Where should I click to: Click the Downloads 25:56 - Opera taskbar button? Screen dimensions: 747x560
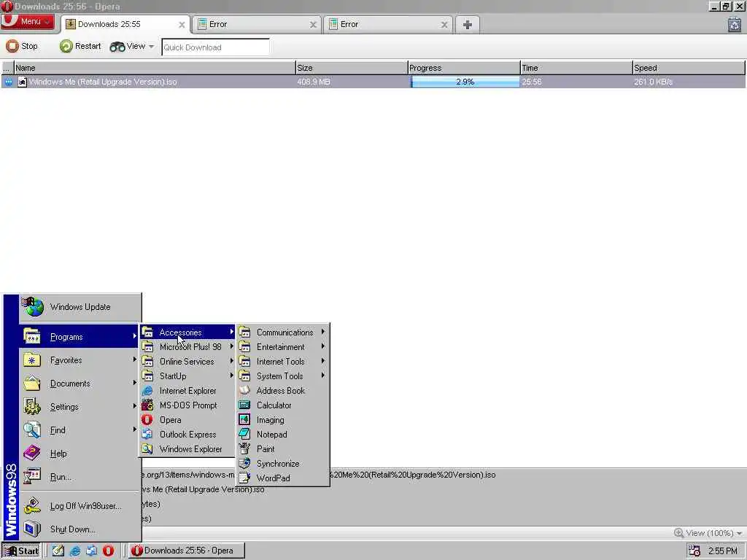pos(187,551)
